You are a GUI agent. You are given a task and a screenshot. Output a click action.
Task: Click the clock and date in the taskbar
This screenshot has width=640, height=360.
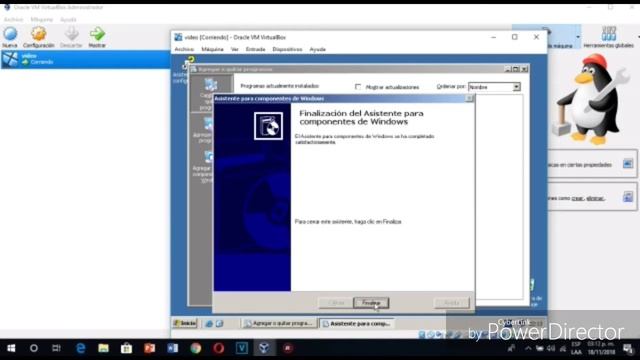601,348
